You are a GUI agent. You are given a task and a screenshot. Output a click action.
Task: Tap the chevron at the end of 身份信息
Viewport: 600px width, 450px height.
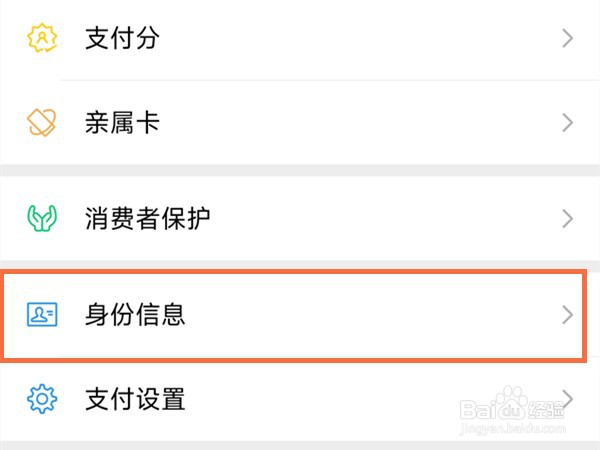567,314
